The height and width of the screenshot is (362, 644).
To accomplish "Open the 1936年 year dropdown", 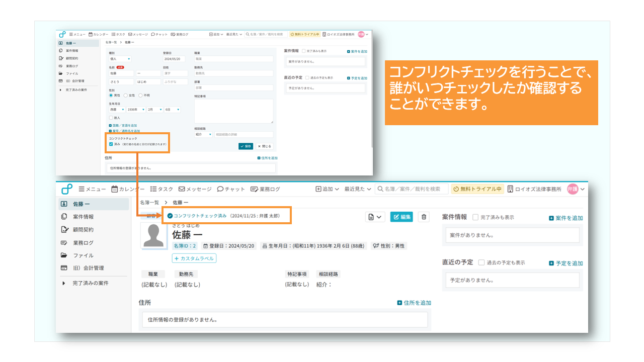I will click(135, 109).
